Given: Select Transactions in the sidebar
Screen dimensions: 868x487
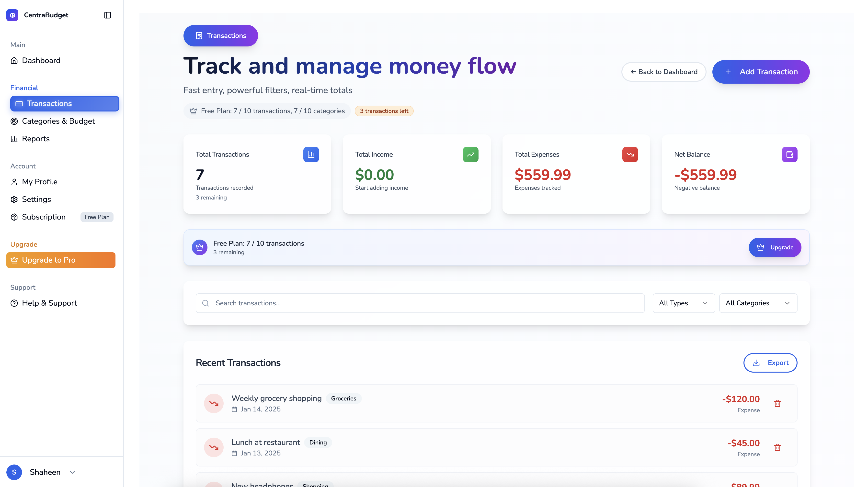Looking at the screenshot, I should click(64, 104).
